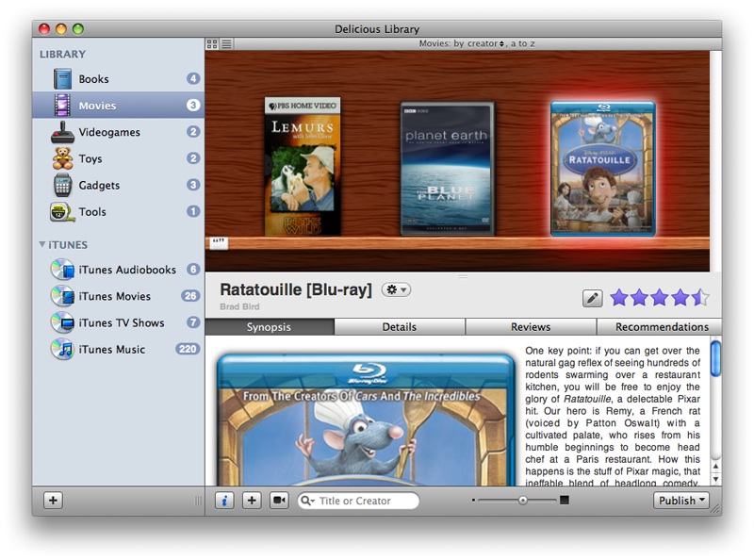The image size is (754, 560).
Task: Click the iTunes Music count badge 220
Action: (x=188, y=349)
